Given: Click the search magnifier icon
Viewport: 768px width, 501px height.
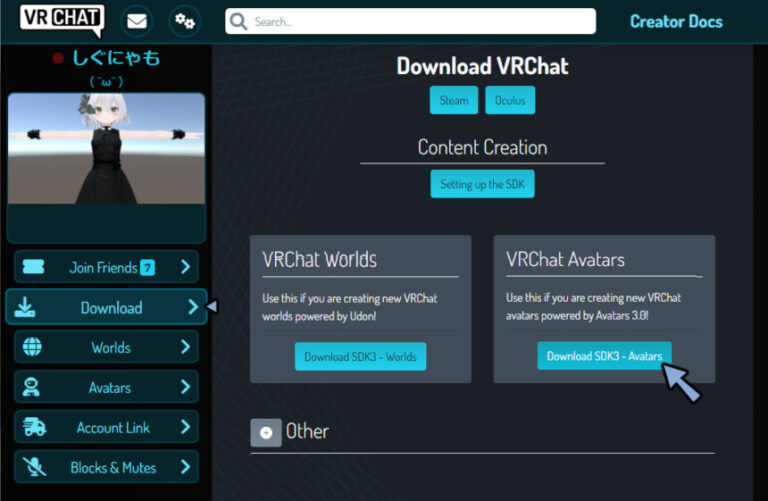Looking at the screenshot, I should [x=239, y=21].
